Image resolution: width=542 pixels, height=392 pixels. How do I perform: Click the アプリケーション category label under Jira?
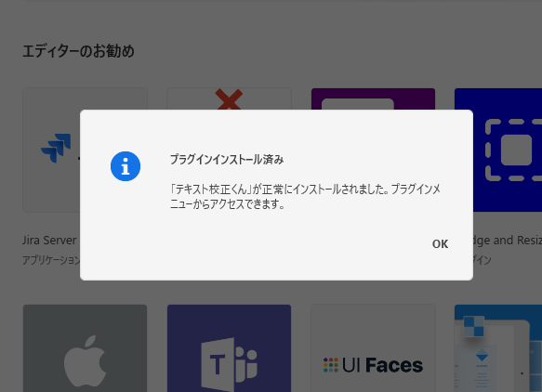51,260
